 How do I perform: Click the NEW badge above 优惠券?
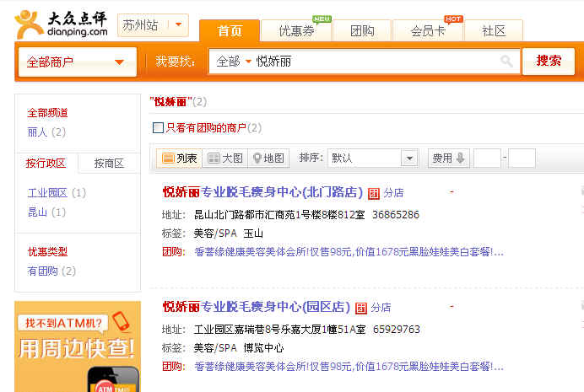[x=322, y=19]
